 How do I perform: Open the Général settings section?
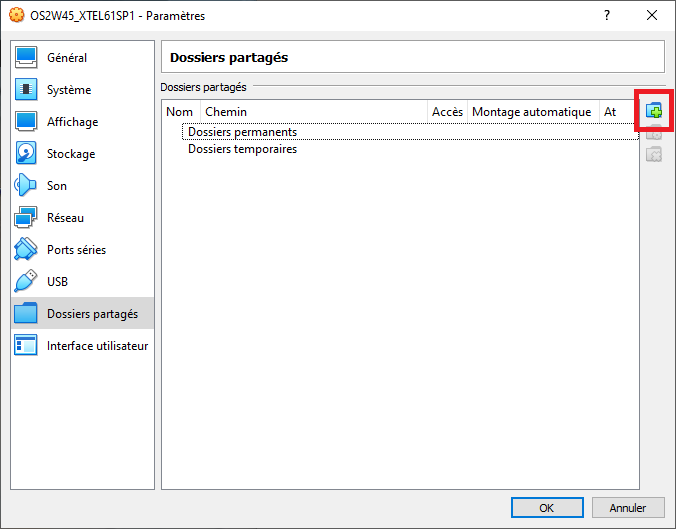(x=67, y=58)
